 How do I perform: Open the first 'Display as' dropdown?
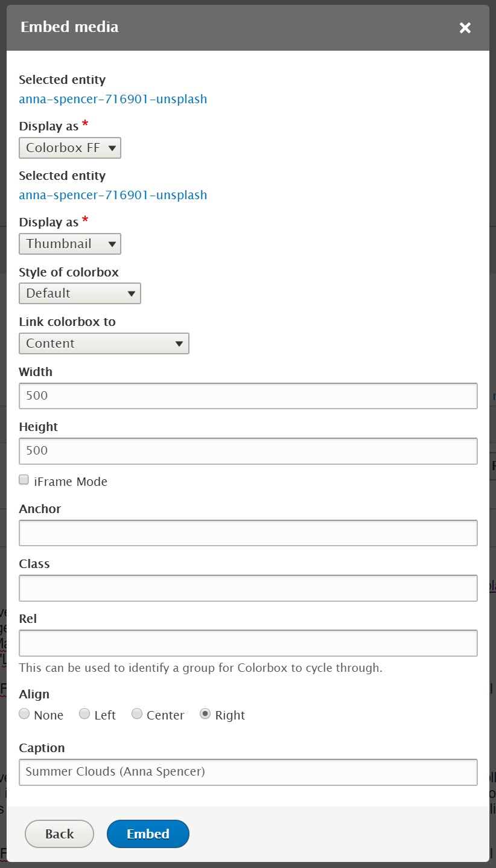click(x=69, y=147)
